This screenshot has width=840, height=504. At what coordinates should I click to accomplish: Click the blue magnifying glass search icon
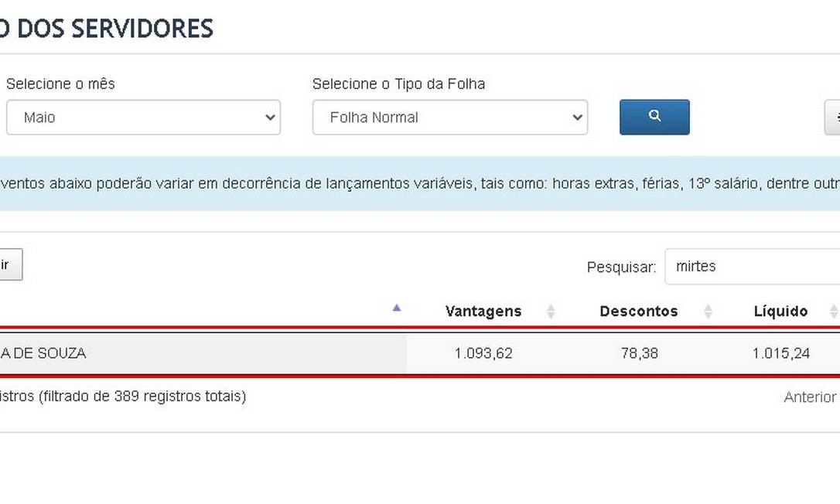(654, 117)
